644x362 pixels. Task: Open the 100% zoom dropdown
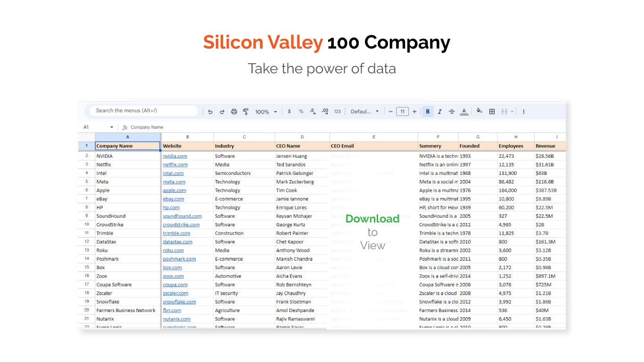point(266,112)
